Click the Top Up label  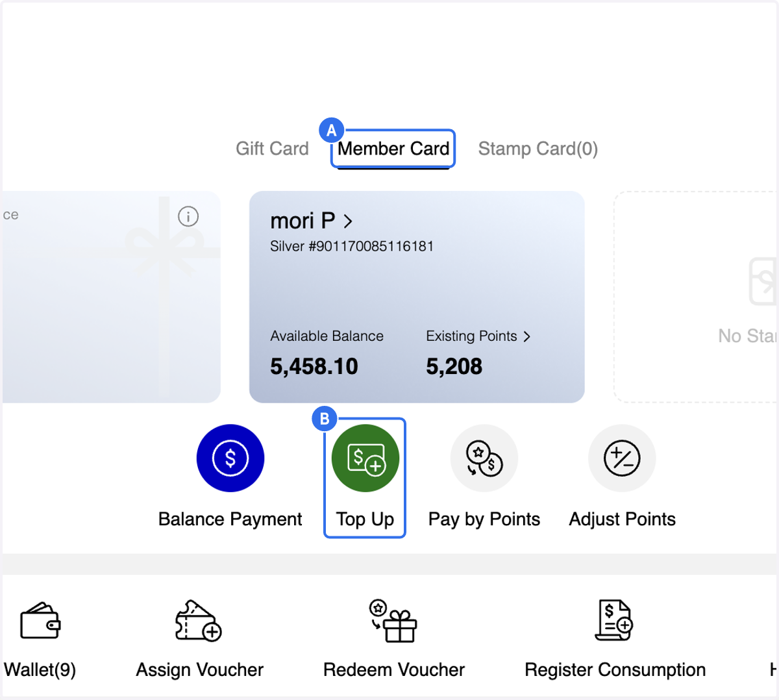[x=365, y=519]
